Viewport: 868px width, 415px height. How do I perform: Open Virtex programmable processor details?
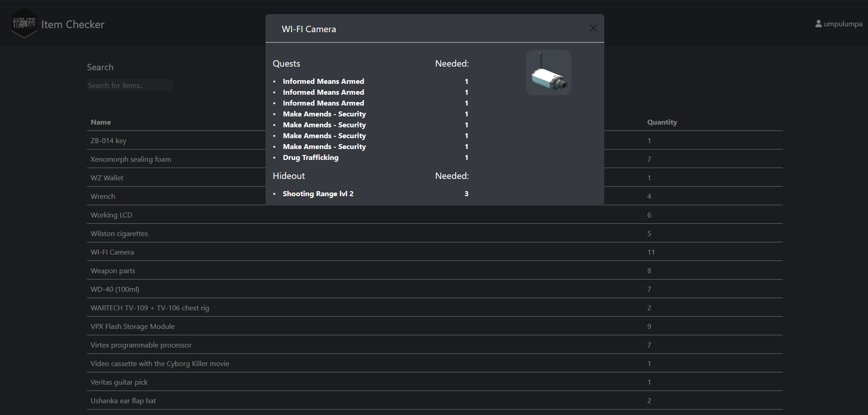click(x=141, y=345)
